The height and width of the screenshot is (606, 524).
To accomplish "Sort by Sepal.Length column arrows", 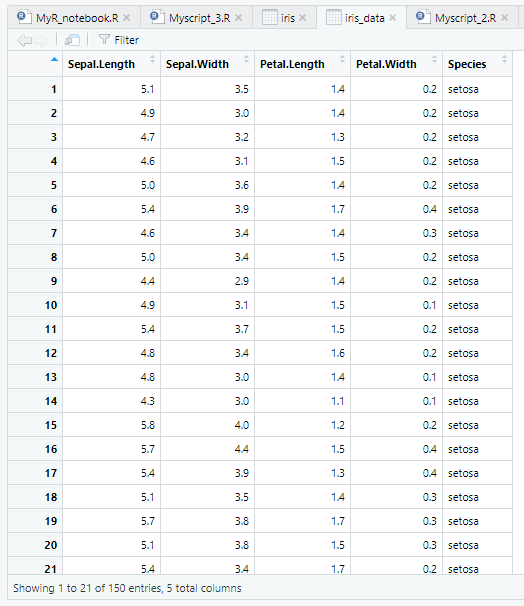I will (x=152, y=59).
